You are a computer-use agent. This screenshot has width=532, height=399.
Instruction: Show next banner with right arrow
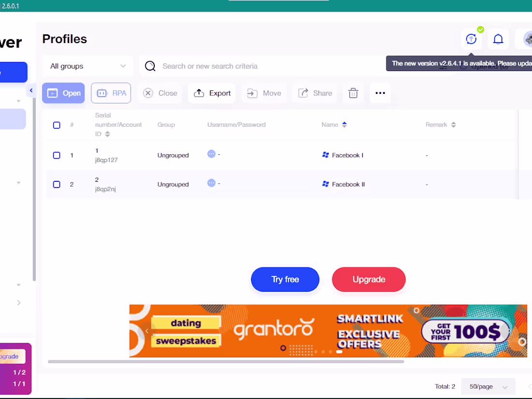click(x=509, y=331)
